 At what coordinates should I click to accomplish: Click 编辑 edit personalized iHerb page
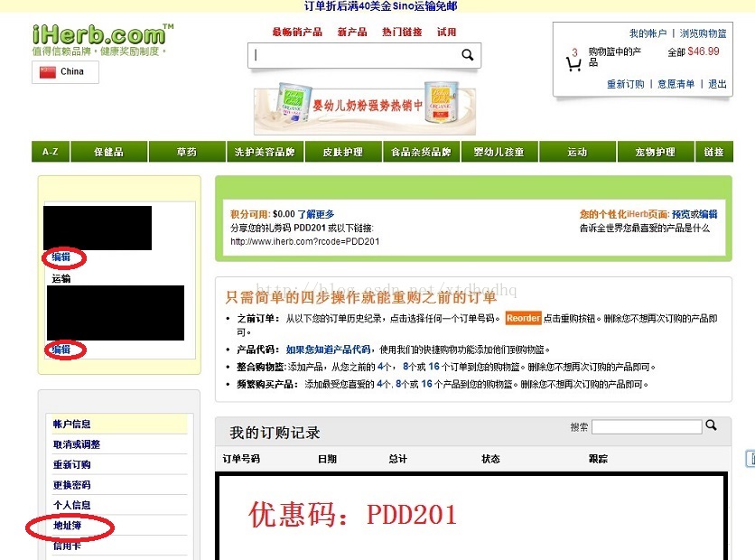(x=708, y=214)
